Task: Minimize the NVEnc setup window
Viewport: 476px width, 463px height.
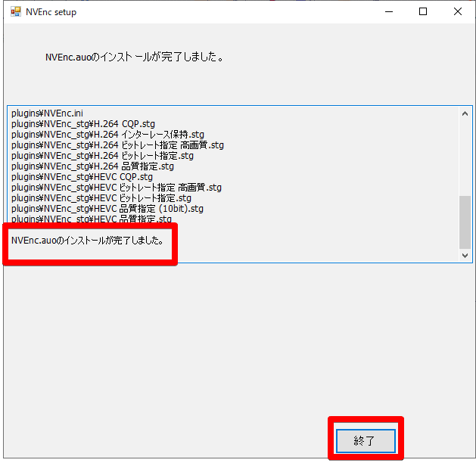Action: coord(389,12)
